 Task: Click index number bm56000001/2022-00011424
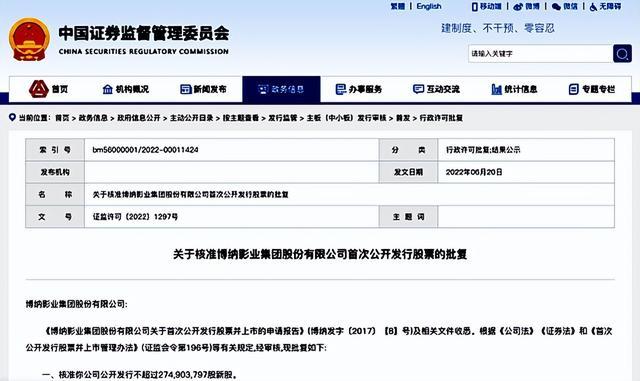[145, 150]
